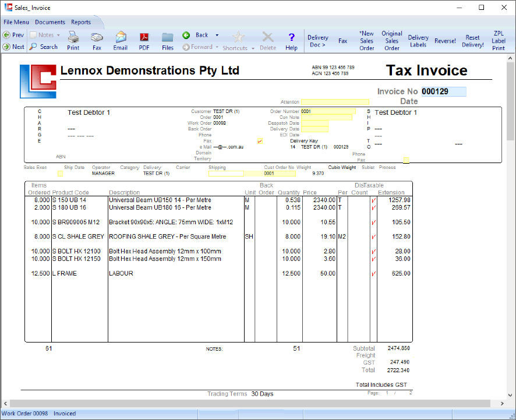
Task: Open the Reports menu
Action: click(81, 22)
